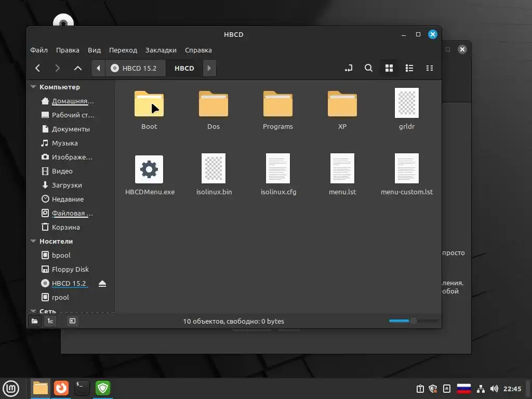Open the file search tool
This screenshot has width=532, height=399.
pyautogui.click(x=368, y=68)
